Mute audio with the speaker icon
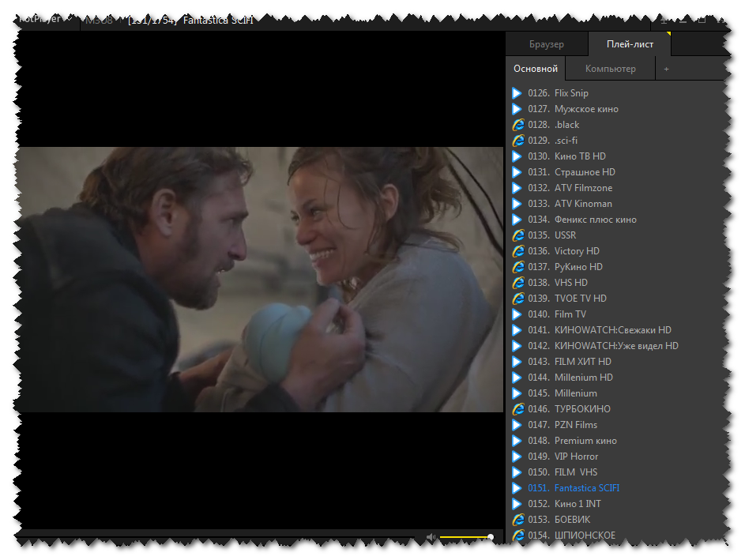745x560 pixels. click(x=431, y=537)
